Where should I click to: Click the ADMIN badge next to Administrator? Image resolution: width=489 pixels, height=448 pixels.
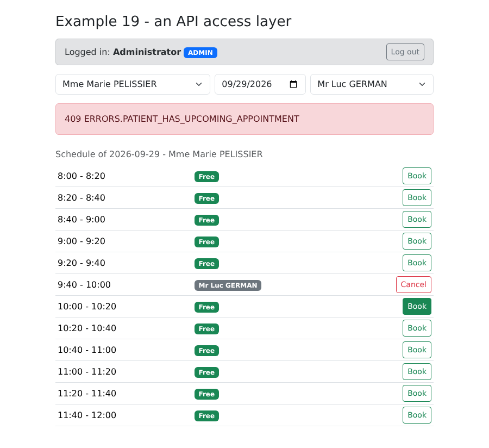(x=200, y=52)
